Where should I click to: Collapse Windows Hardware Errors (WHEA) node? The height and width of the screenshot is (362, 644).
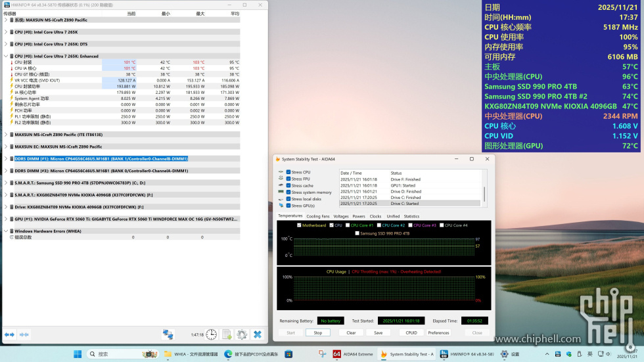tap(6, 231)
